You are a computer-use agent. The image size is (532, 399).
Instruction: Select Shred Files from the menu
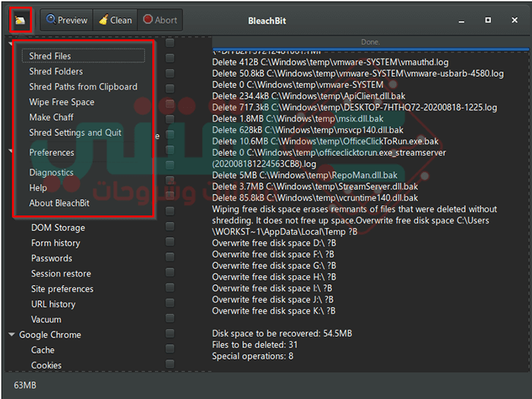pyautogui.click(x=84, y=56)
